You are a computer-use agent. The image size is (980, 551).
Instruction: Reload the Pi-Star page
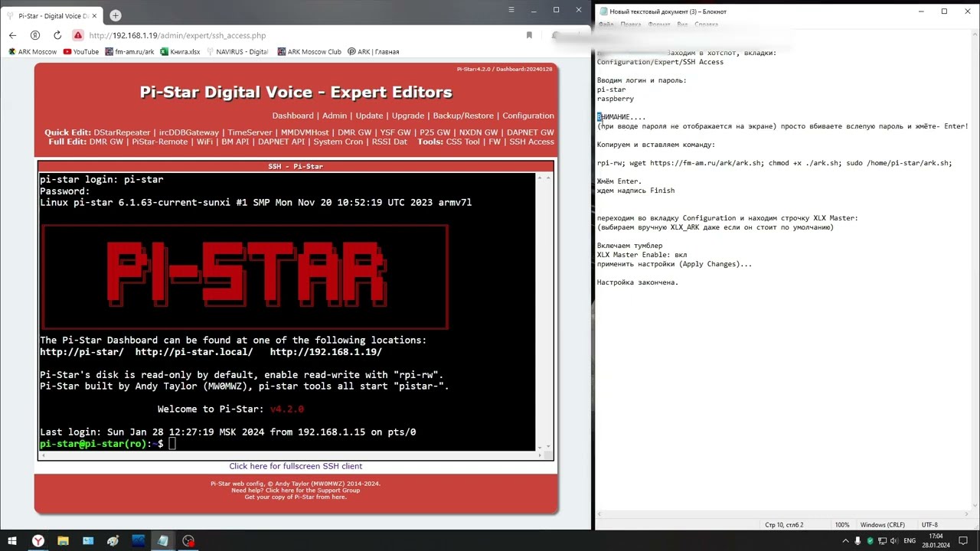point(57,35)
